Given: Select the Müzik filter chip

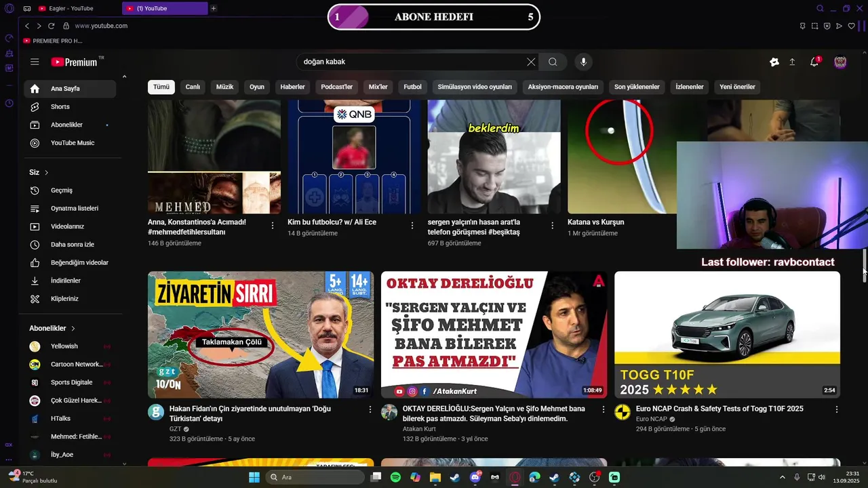Looking at the screenshot, I should (224, 87).
